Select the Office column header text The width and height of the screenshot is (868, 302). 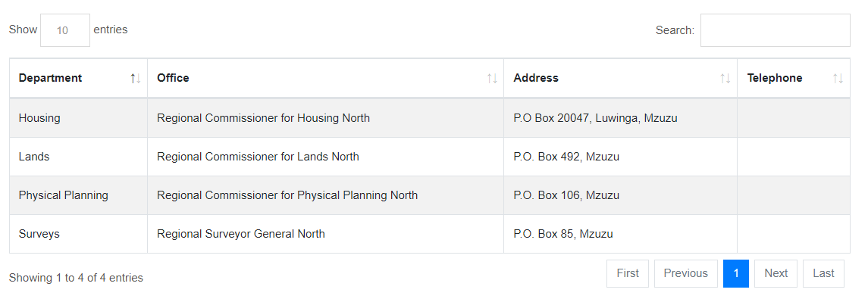pyautogui.click(x=174, y=78)
